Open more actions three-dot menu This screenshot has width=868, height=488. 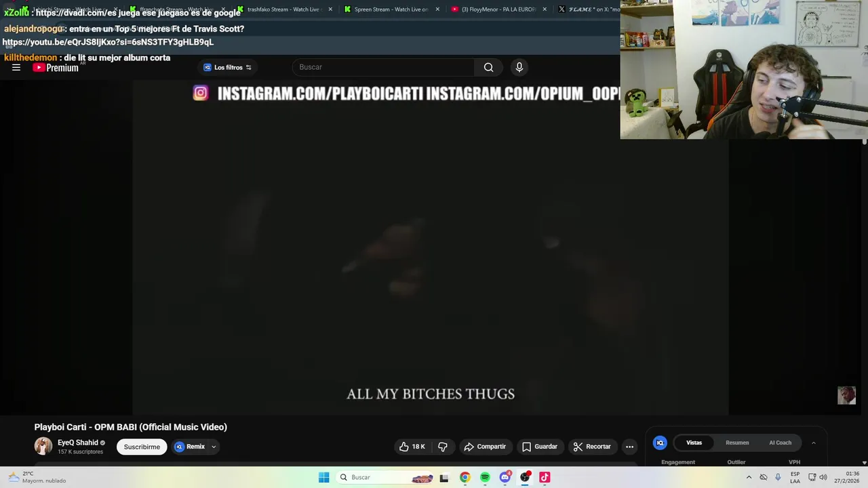pos(629,447)
